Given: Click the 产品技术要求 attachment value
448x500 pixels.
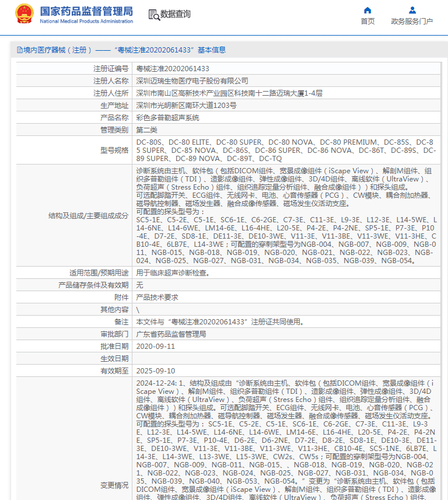Looking at the screenshot, I should point(157,298).
